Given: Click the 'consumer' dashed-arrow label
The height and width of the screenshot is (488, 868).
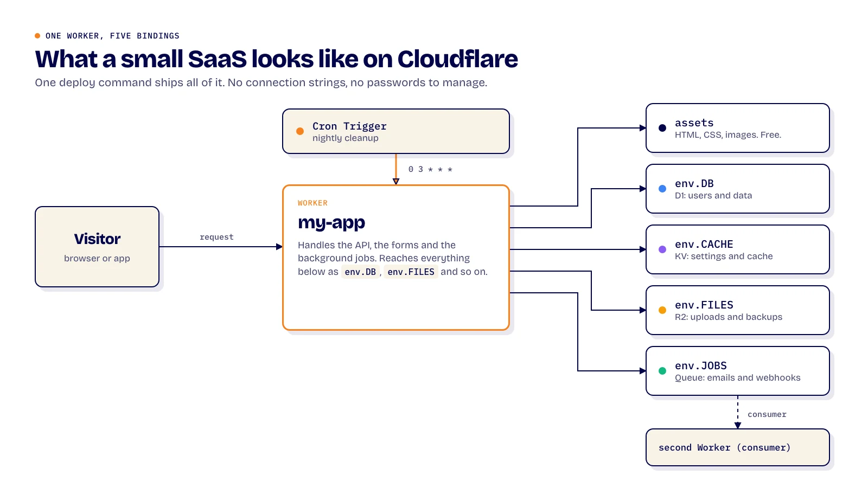Looking at the screenshot, I should pyautogui.click(x=767, y=414).
